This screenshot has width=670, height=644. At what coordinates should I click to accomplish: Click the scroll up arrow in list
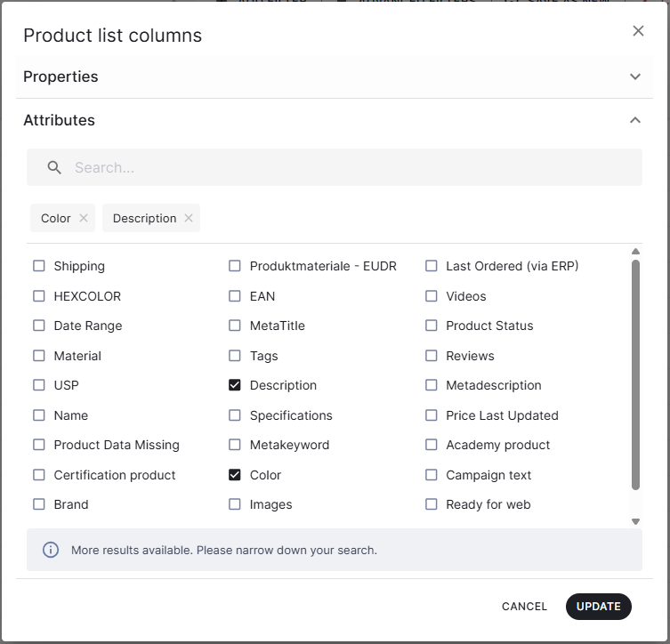point(635,252)
